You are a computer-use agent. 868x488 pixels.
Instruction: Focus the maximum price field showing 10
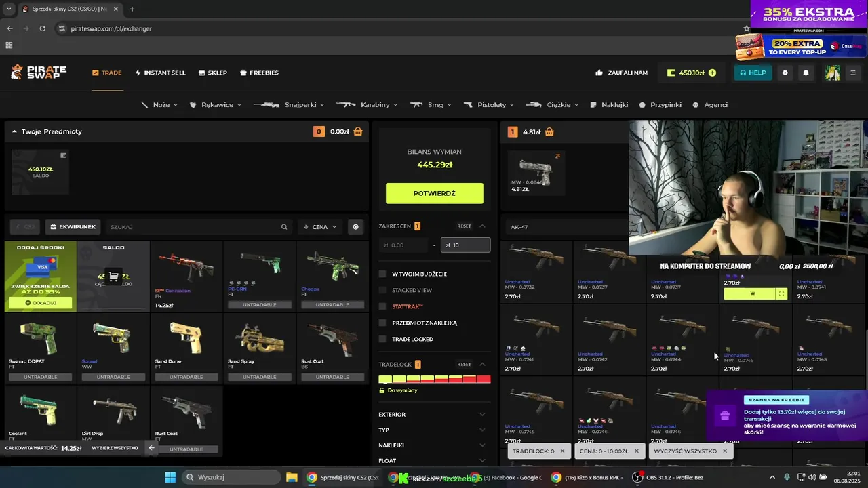coord(465,245)
